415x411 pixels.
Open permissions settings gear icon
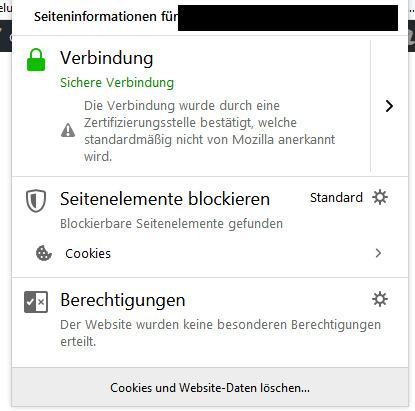coord(380,299)
